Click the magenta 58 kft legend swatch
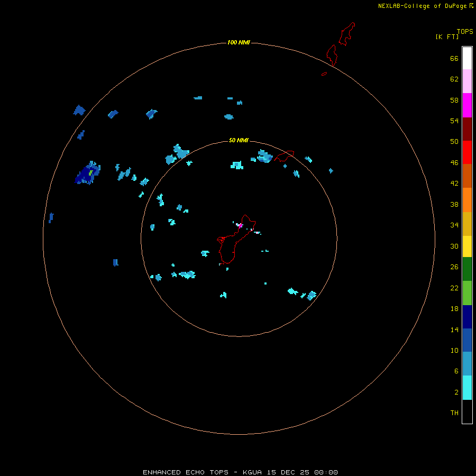 coord(467,105)
